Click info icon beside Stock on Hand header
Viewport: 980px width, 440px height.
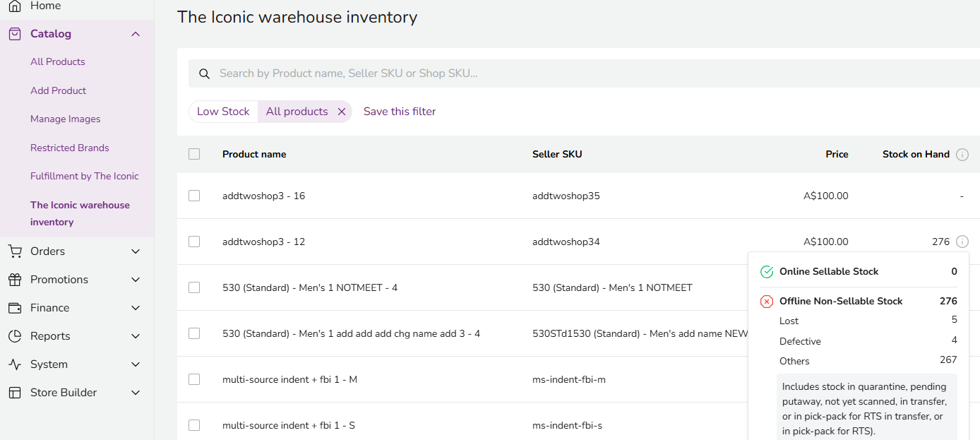962,155
